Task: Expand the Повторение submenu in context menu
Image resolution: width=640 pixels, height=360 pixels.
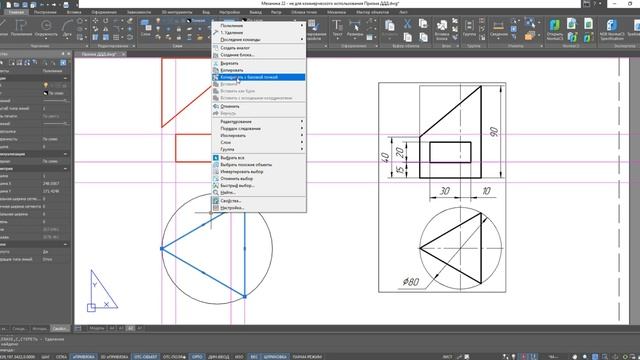Action: coord(259,25)
